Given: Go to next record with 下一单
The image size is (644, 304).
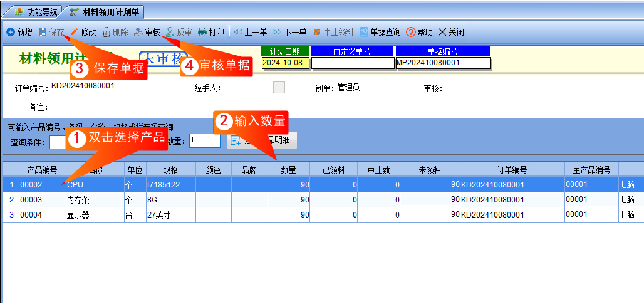Looking at the screenshot, I should click(290, 32).
